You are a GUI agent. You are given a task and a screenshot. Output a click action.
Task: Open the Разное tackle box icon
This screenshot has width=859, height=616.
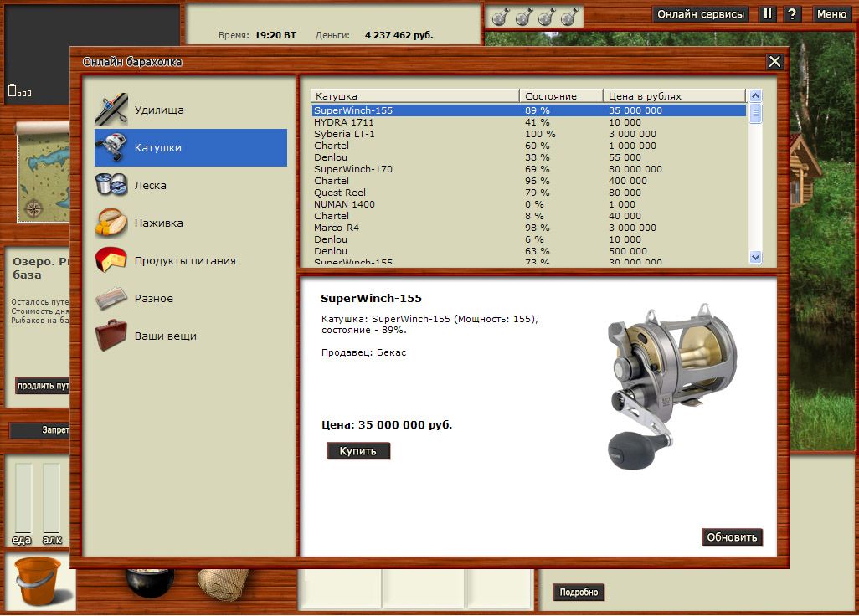point(111,298)
